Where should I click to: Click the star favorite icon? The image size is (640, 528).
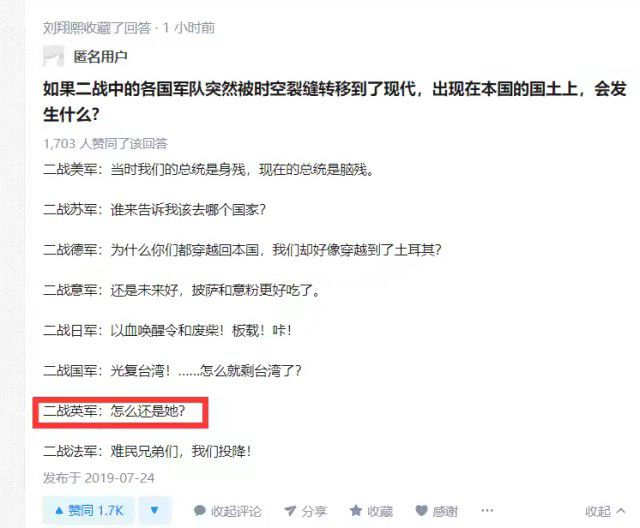click(x=356, y=511)
